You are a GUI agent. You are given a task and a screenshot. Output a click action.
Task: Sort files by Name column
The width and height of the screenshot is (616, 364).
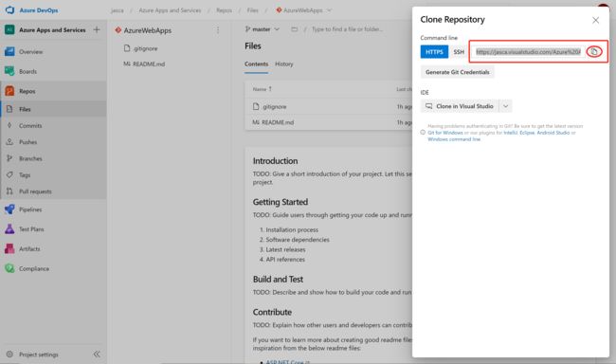tap(262, 89)
